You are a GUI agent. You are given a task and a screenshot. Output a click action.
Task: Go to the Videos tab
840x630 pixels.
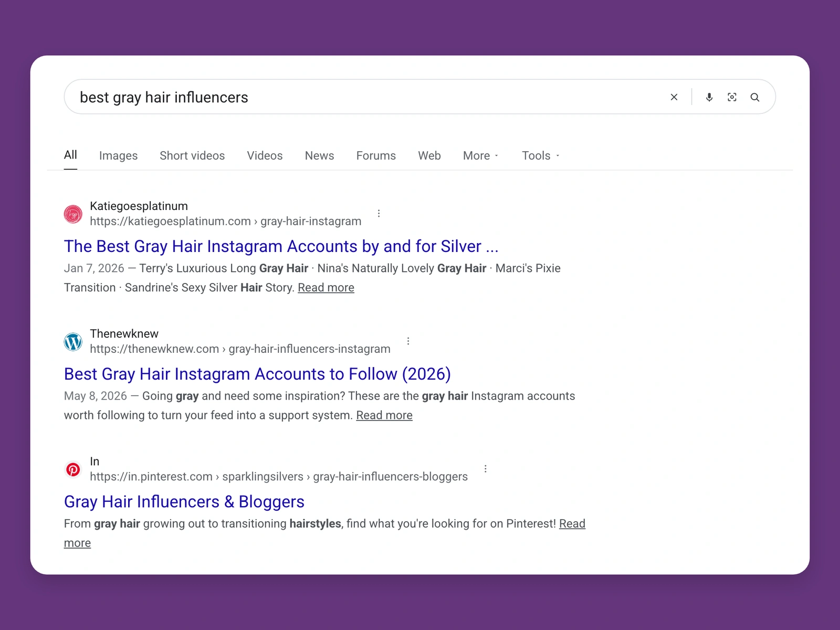(265, 155)
